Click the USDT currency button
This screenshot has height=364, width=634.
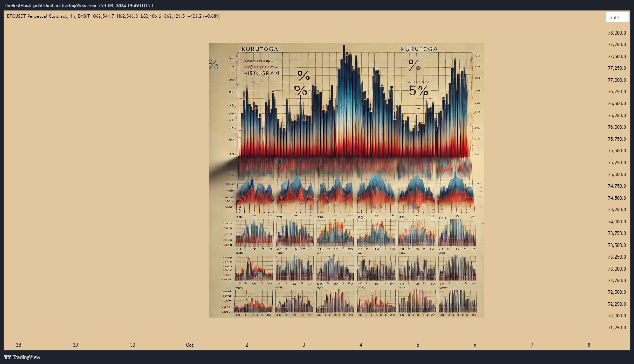tap(617, 17)
